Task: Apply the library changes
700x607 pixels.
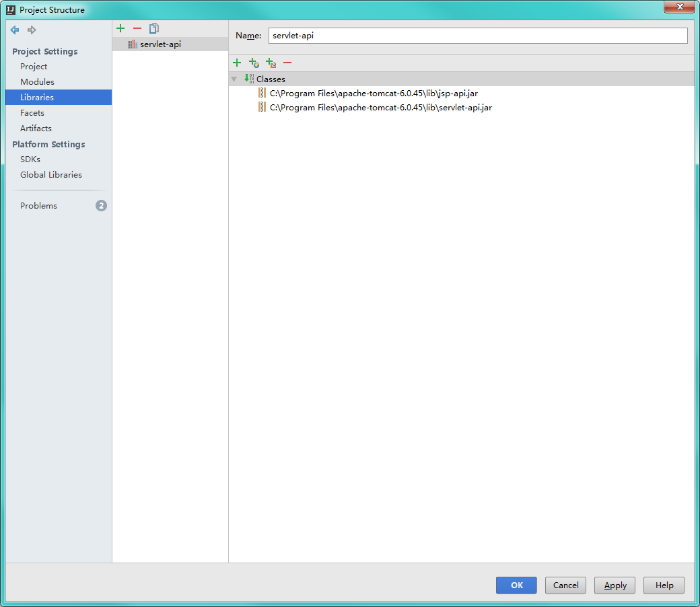Action: coord(615,585)
